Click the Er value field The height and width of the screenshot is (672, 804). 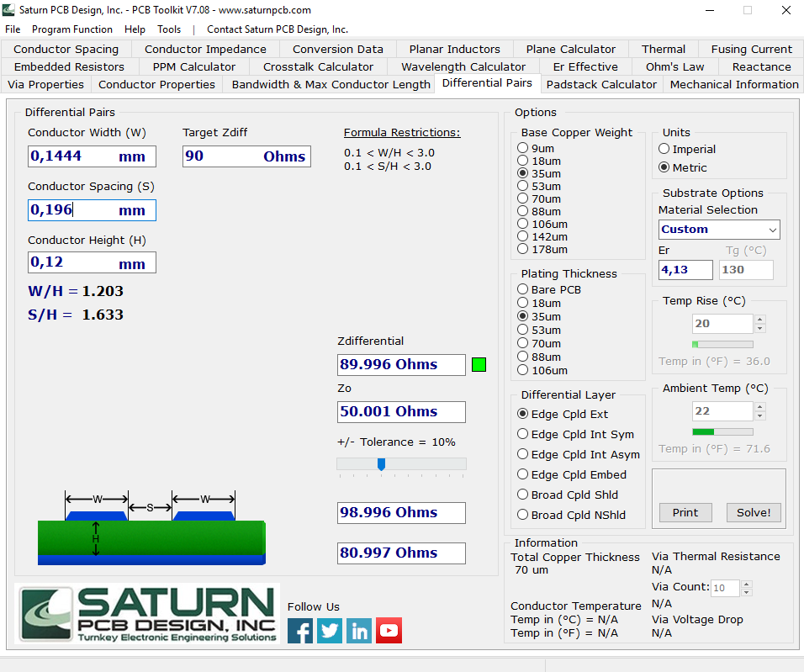(x=685, y=270)
